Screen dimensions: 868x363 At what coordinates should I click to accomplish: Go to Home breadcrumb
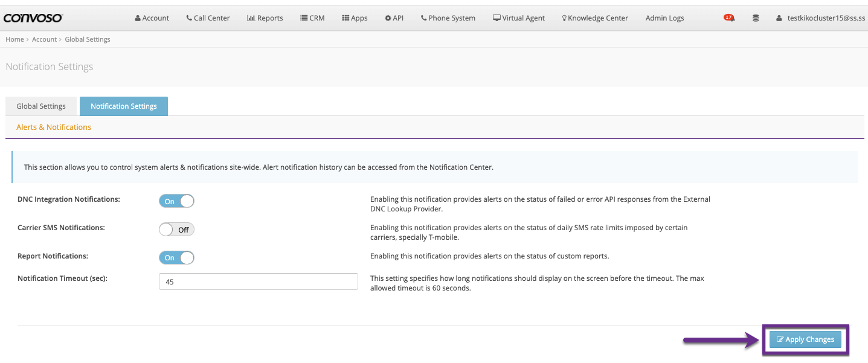pyautogui.click(x=14, y=39)
